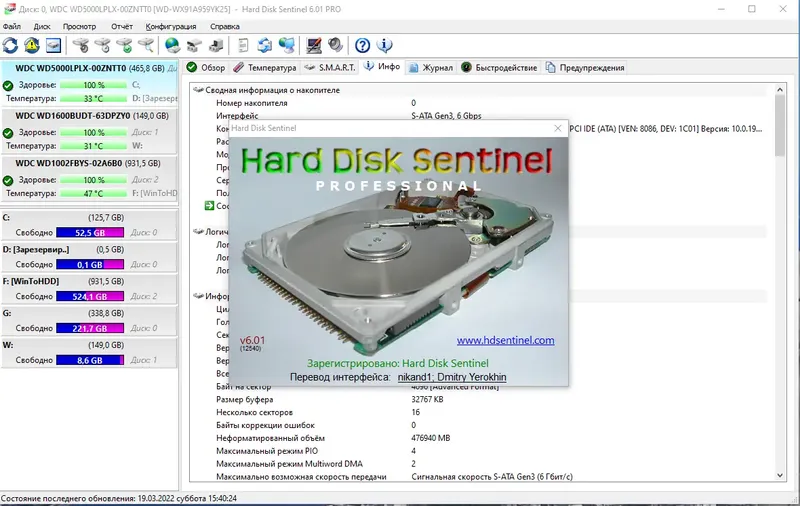Click the disk icon with magnifying glass
This screenshot has height=506, width=800.
click(146, 45)
